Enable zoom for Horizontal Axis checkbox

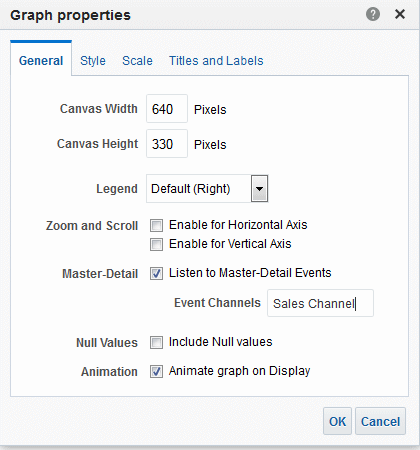click(x=156, y=225)
